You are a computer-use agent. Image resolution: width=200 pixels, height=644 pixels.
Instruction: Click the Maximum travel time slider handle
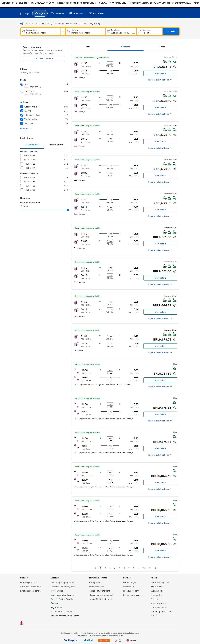coord(68,210)
